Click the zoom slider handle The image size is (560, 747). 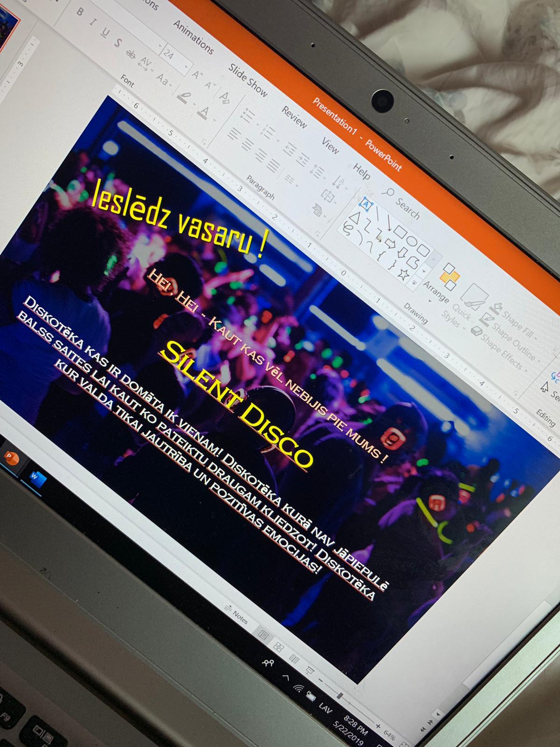click(x=341, y=697)
